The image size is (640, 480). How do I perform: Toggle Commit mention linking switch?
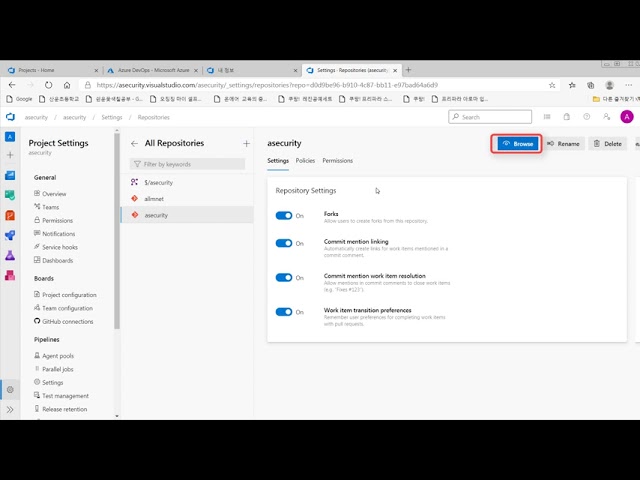tap(284, 243)
